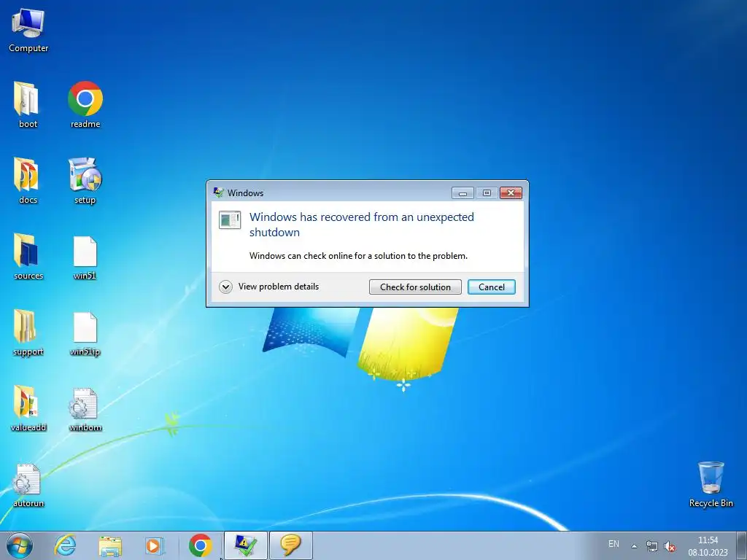747x560 pixels.
Task: Close the Windows recovery dialog
Action: pyautogui.click(x=511, y=192)
